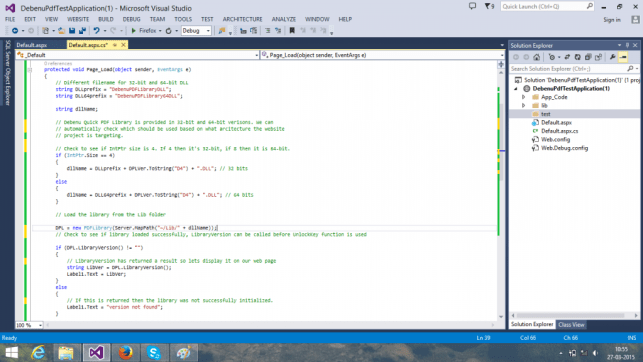Viewport: 643px width, 362px height.
Task: Switch to the Class View tab
Action: (x=571, y=325)
